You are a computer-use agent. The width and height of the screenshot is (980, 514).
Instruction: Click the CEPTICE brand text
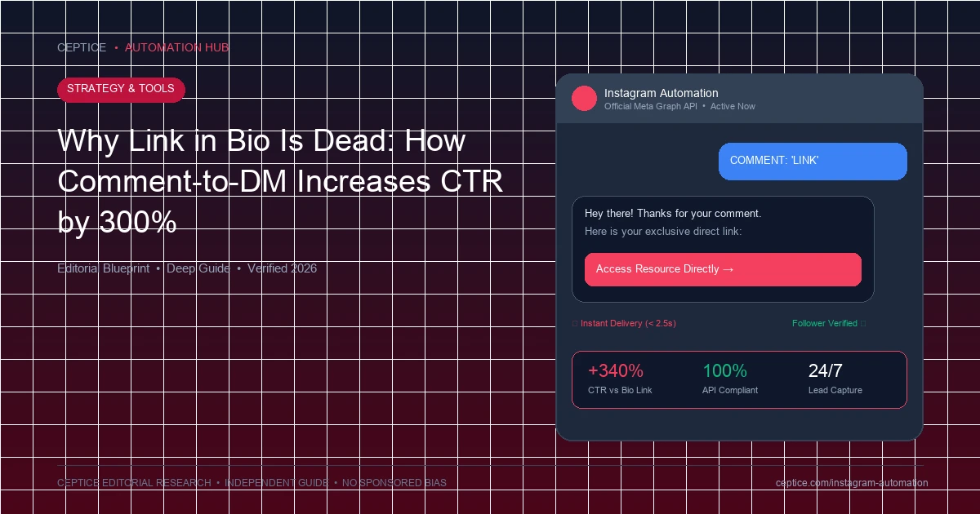pos(82,47)
